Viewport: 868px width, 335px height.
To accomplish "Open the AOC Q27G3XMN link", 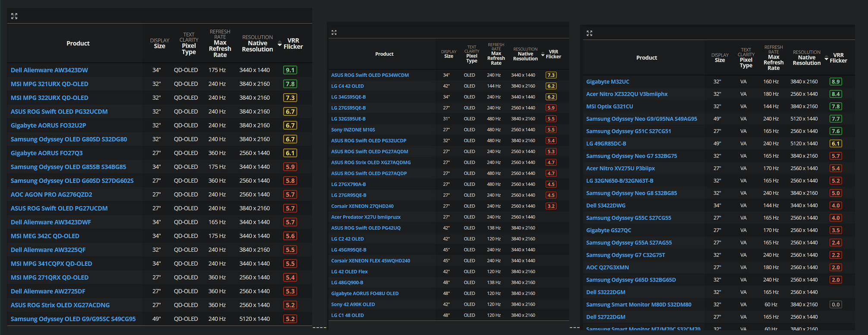I will tap(608, 267).
